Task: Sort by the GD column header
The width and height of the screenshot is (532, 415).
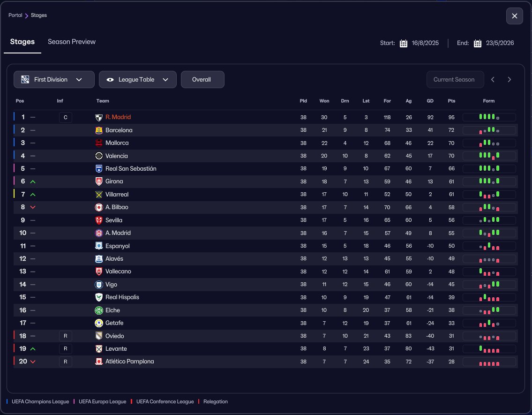Action: pyautogui.click(x=430, y=101)
